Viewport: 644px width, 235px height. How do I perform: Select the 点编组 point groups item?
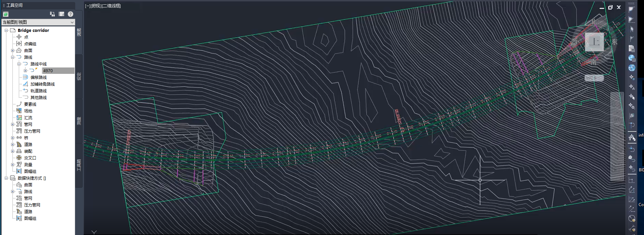point(30,44)
